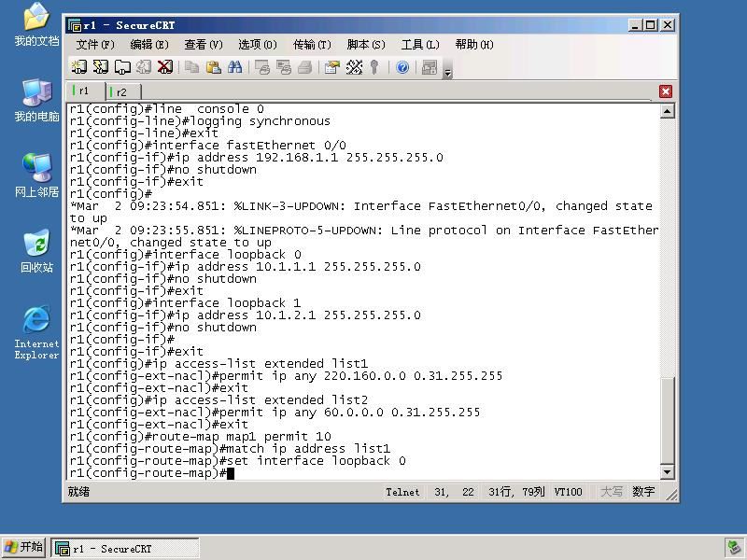
Task: Select 我的电脑 desktop icon
Action: coord(36,100)
